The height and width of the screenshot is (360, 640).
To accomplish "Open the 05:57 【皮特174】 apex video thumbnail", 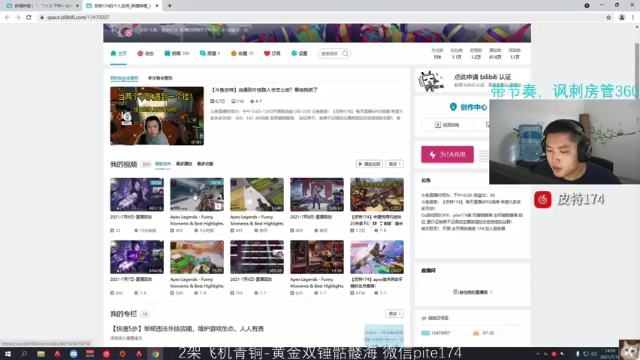I will tap(377, 257).
